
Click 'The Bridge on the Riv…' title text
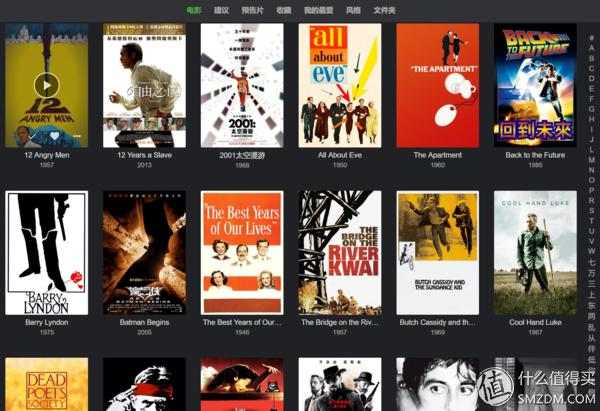pyautogui.click(x=340, y=322)
